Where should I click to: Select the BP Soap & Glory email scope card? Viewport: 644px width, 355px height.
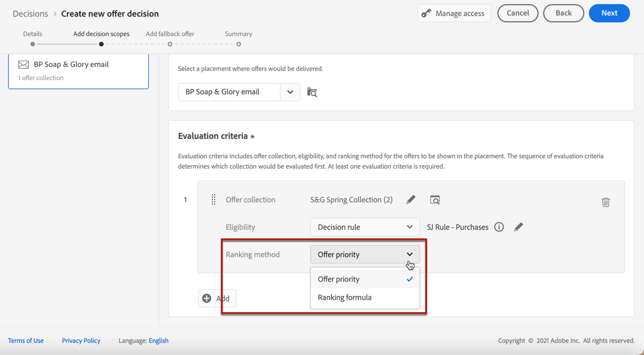point(78,71)
